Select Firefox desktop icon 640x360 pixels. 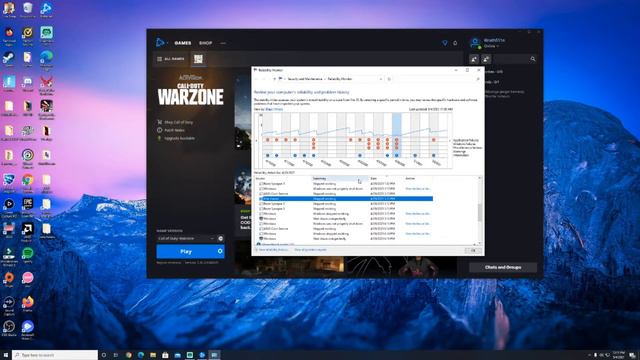coord(27,304)
